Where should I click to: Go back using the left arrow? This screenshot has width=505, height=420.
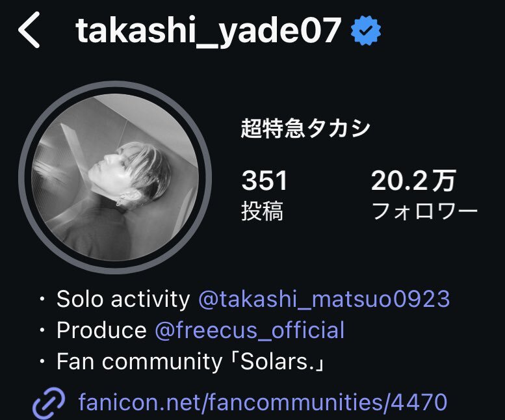click(x=29, y=30)
